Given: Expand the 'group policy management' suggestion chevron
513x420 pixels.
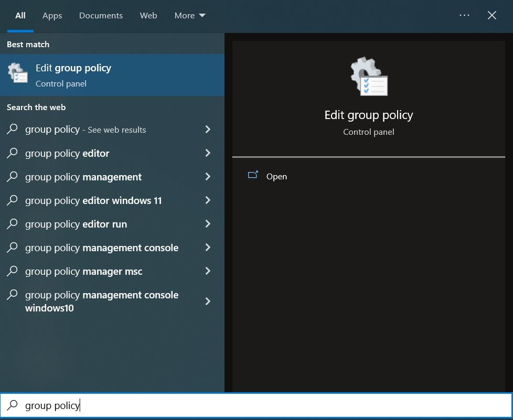Looking at the screenshot, I should pyautogui.click(x=208, y=177).
